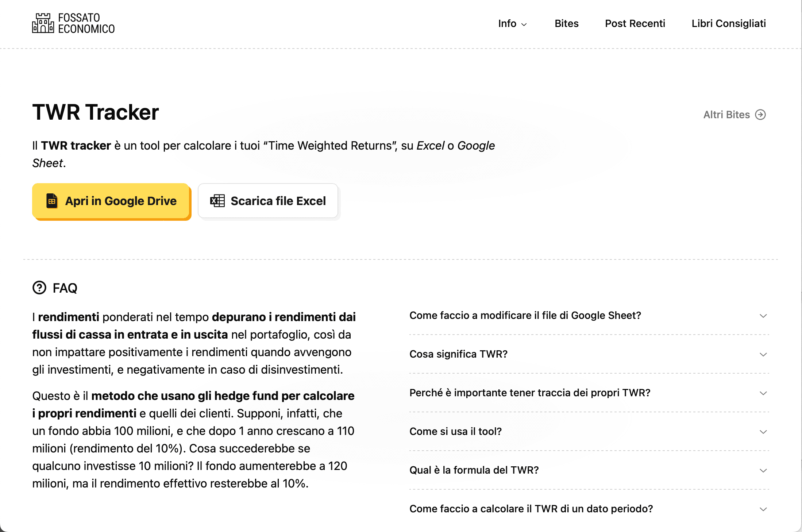The image size is (802, 532).
Task: Click the Info dropdown arrow icon
Action: [x=525, y=24]
